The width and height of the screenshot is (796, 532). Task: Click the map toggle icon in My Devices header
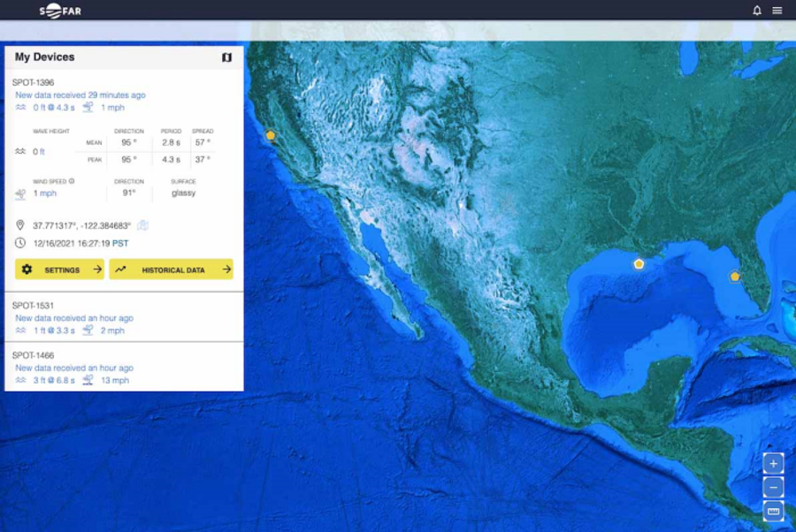[226, 57]
